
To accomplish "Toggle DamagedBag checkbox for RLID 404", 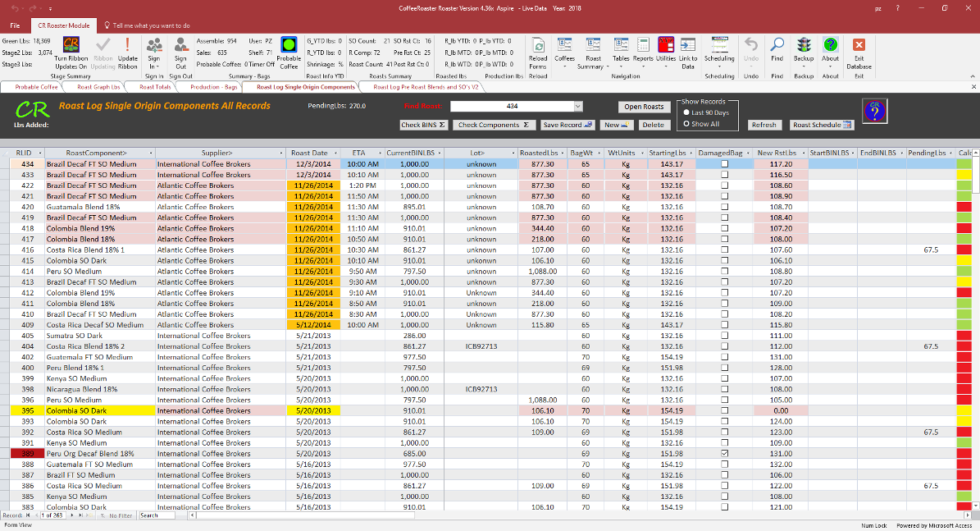I will [x=724, y=346].
